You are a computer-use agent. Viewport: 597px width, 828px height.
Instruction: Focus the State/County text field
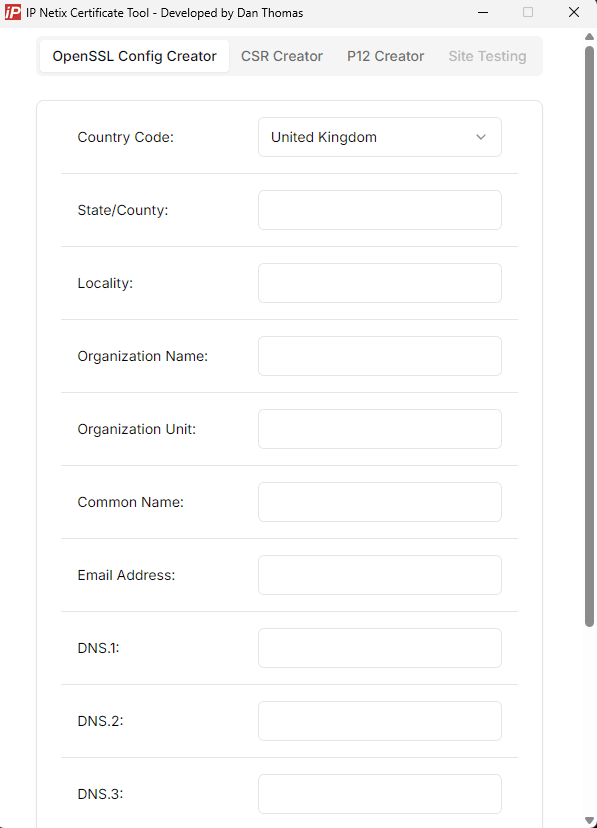pyautogui.click(x=380, y=210)
